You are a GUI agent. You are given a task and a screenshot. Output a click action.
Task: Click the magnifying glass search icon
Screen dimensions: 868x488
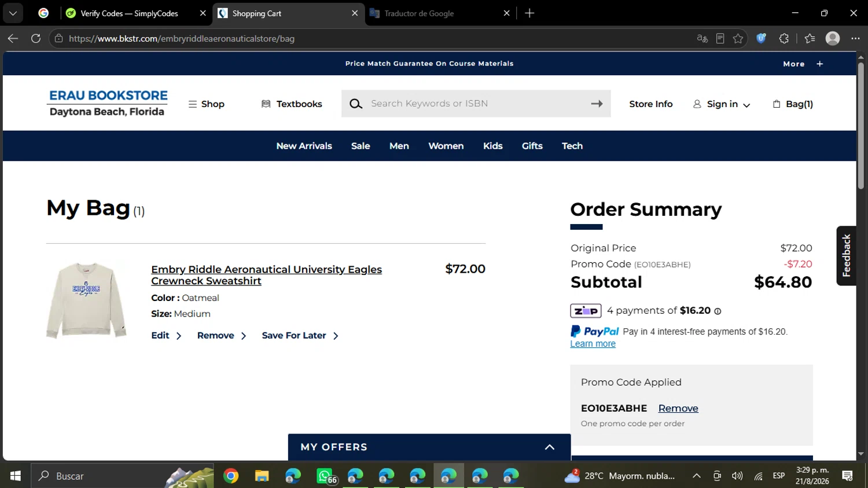coord(356,104)
